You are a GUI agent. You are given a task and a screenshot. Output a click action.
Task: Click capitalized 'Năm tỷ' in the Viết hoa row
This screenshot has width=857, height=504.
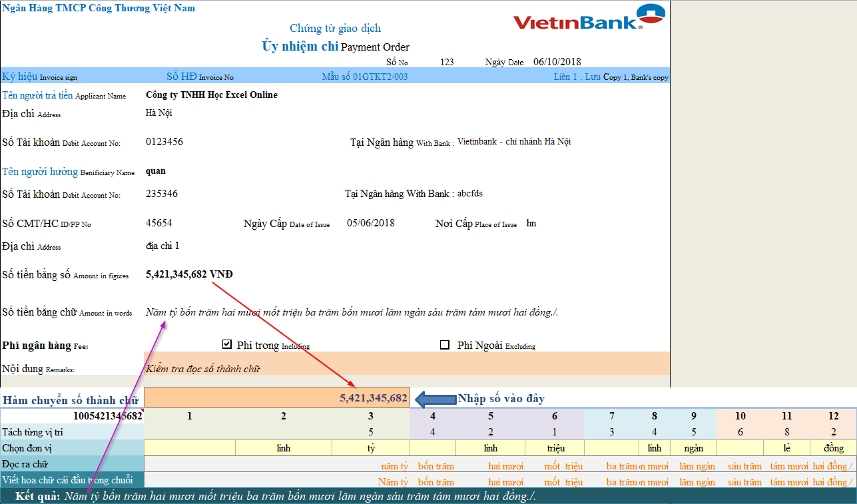click(x=393, y=482)
